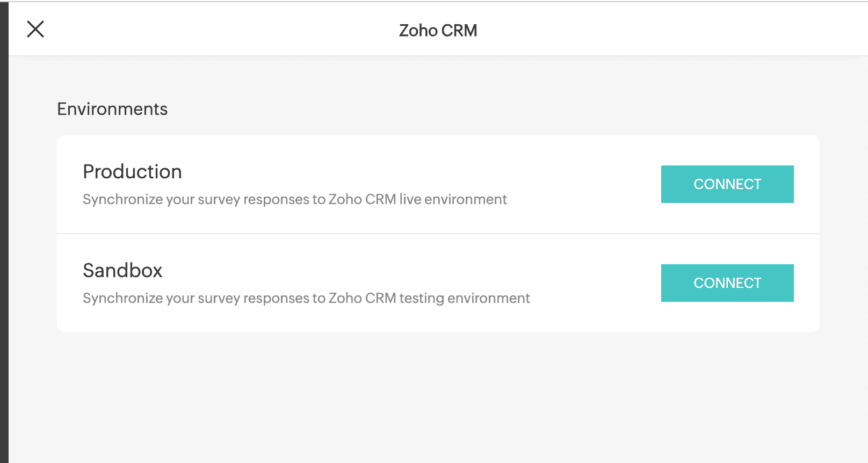Select the Sandbox heading text

point(122,271)
